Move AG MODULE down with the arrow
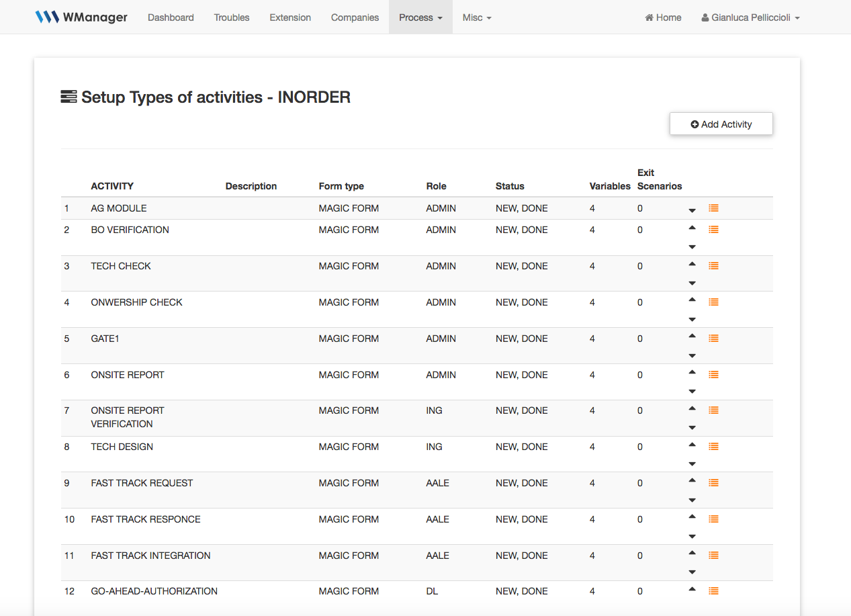This screenshot has width=851, height=616. [692, 211]
